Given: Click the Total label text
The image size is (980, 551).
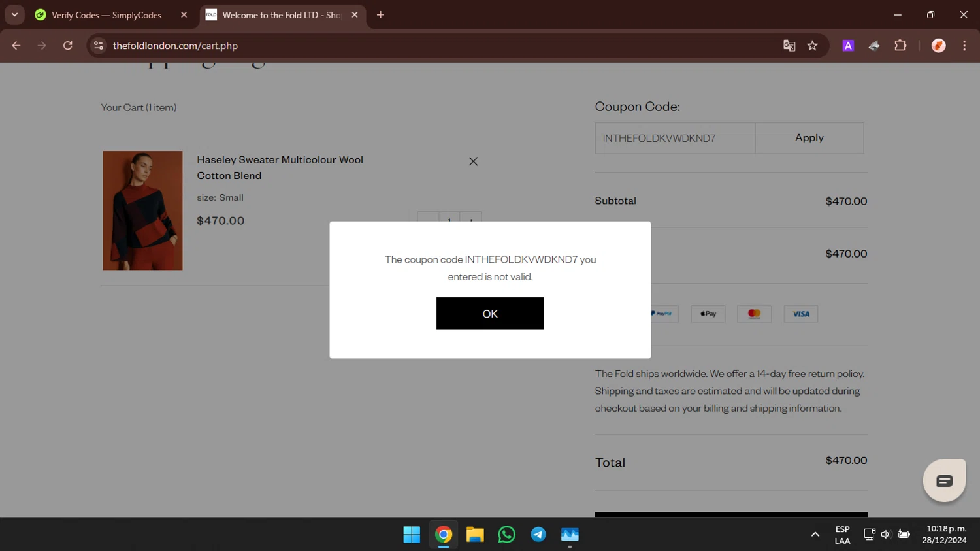Looking at the screenshot, I should point(610,463).
